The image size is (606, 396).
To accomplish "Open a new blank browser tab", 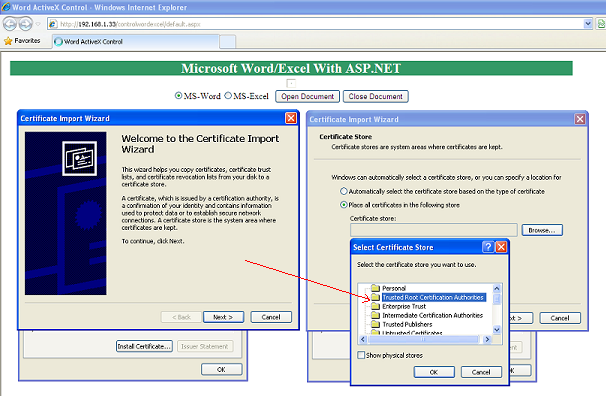I will coord(228,42).
